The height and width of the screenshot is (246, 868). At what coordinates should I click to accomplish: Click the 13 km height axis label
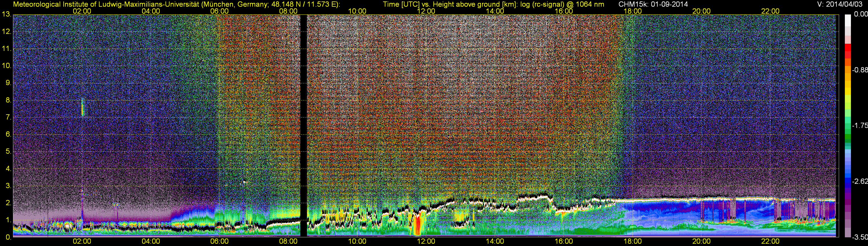pos(6,14)
